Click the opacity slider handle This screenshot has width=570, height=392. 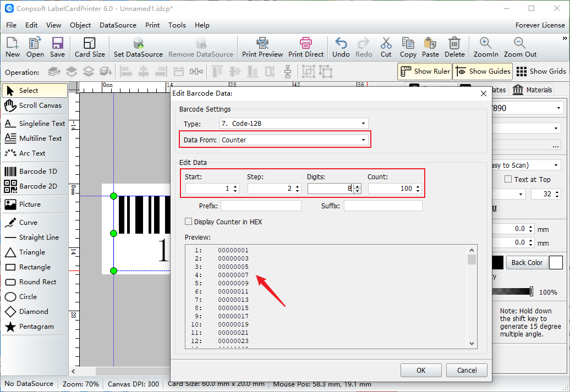point(531,291)
